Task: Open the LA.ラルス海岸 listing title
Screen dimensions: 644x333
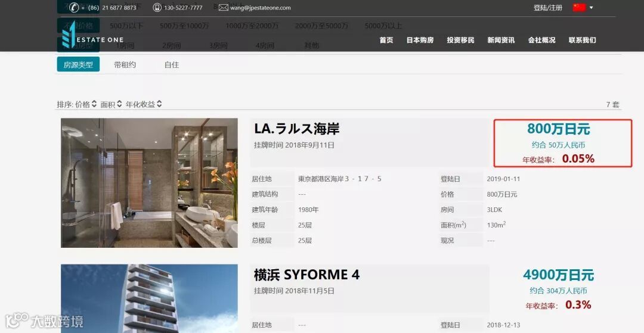Action: (296, 129)
